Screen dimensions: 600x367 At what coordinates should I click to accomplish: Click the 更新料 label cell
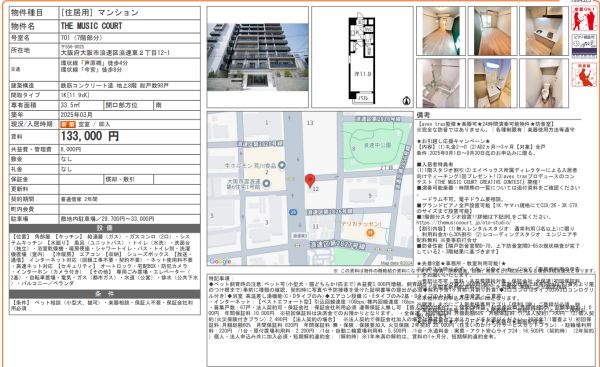pyautogui.click(x=34, y=189)
